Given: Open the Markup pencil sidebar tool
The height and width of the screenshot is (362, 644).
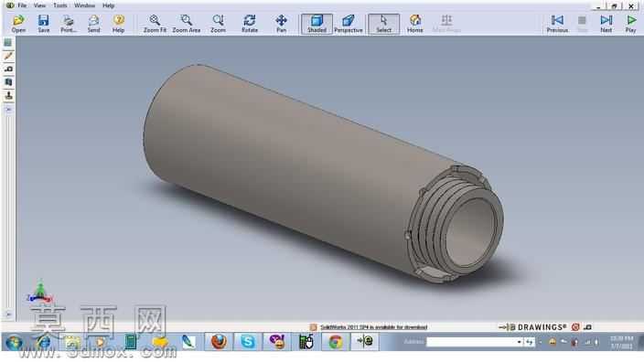Looking at the screenshot, I should pyautogui.click(x=8, y=56).
